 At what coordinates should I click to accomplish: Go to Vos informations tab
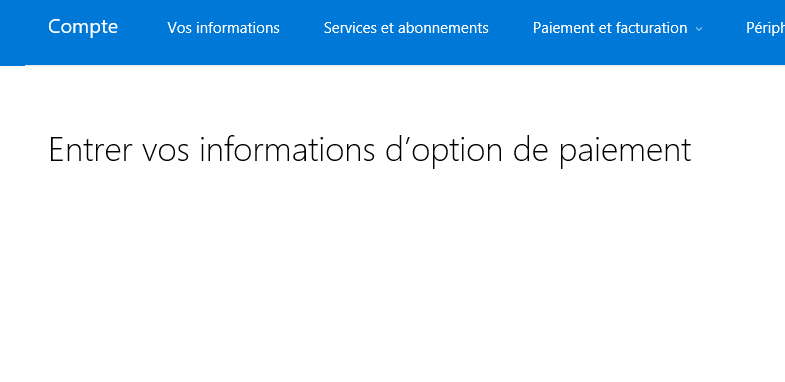pos(223,28)
